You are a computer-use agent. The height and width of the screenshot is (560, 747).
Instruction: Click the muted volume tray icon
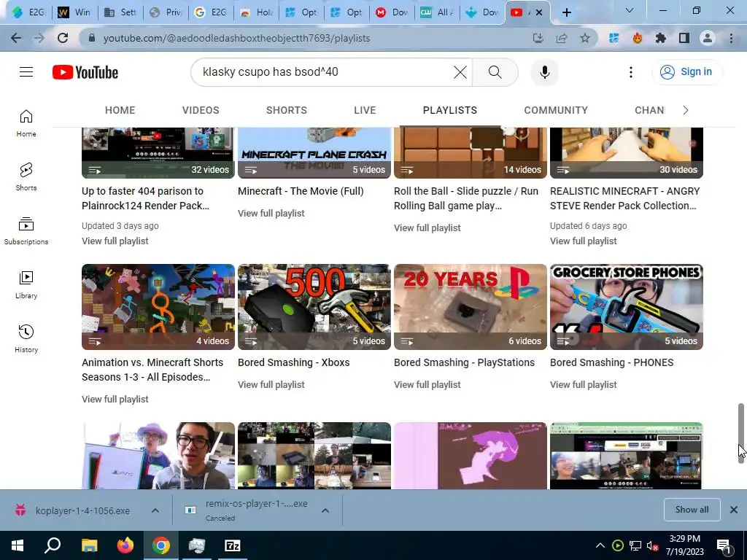(652, 545)
